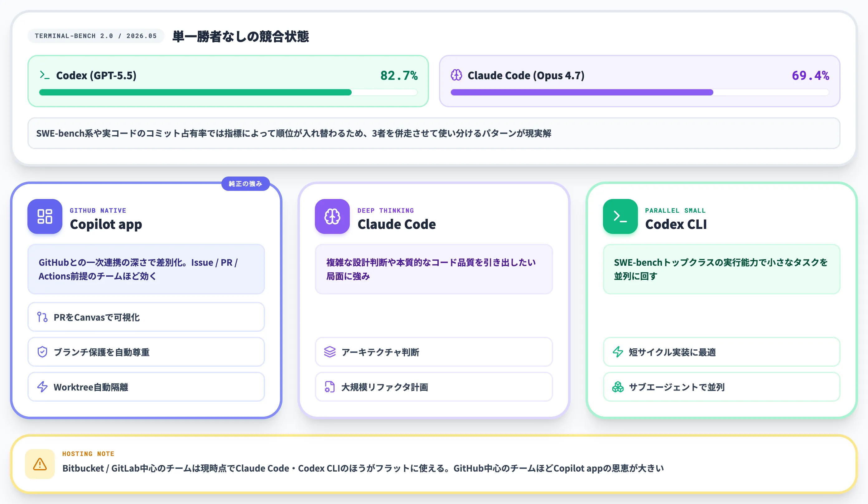The width and height of the screenshot is (868, 504).
Task: Click the Bitbucket / GitLab中心 hosting note text
Action: pos(363,468)
